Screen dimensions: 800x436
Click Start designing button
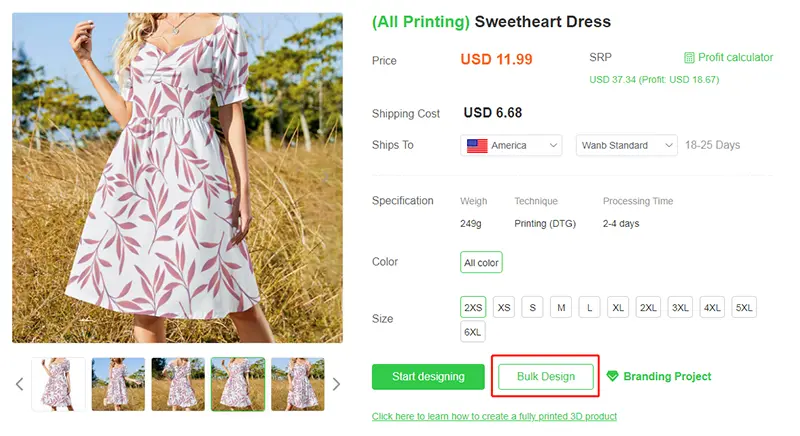click(428, 377)
